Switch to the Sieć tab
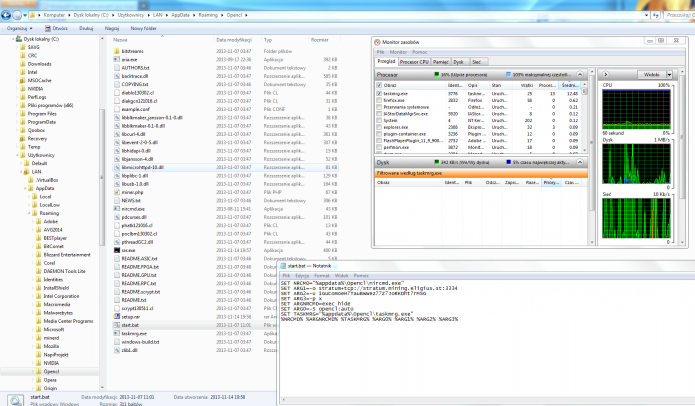Screen dimensions: 695x406 click(x=476, y=62)
